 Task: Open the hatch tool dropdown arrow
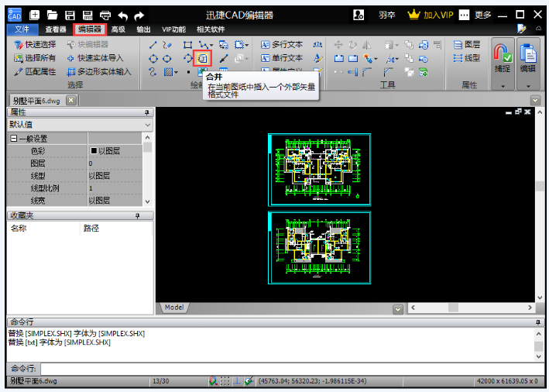[176, 72]
